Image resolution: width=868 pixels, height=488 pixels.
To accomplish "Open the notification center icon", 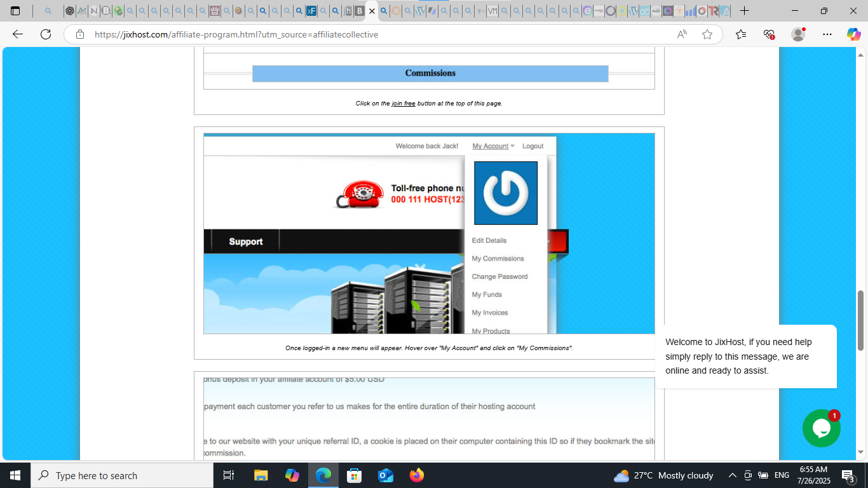I will pos(848,475).
